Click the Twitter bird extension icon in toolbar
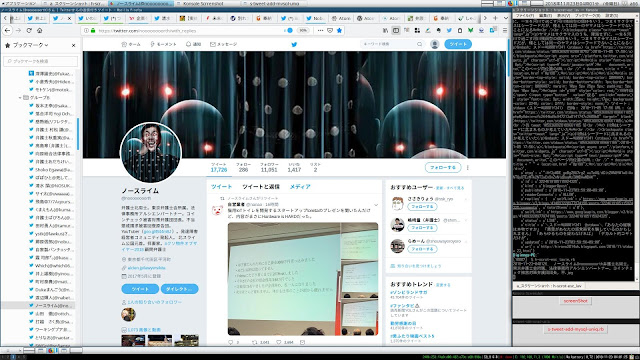This screenshot has height=360, width=640. [x=449, y=31]
